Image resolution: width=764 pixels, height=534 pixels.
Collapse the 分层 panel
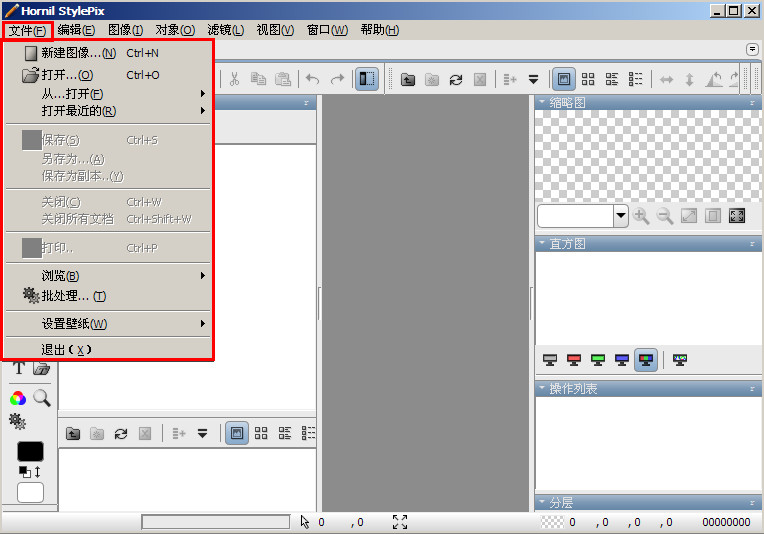541,502
